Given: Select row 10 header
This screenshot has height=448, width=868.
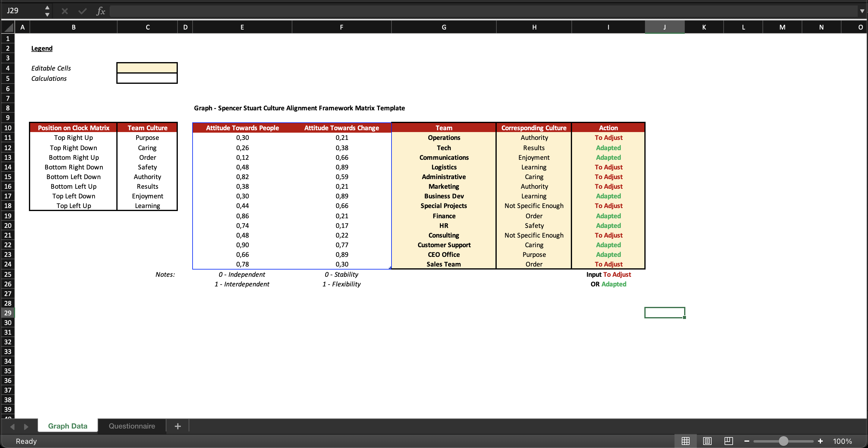Looking at the screenshot, I should (8, 128).
